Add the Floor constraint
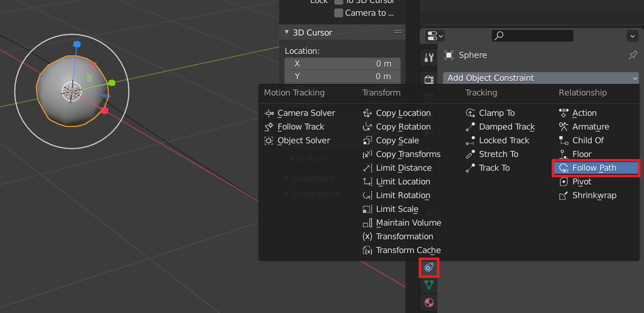 point(575,154)
